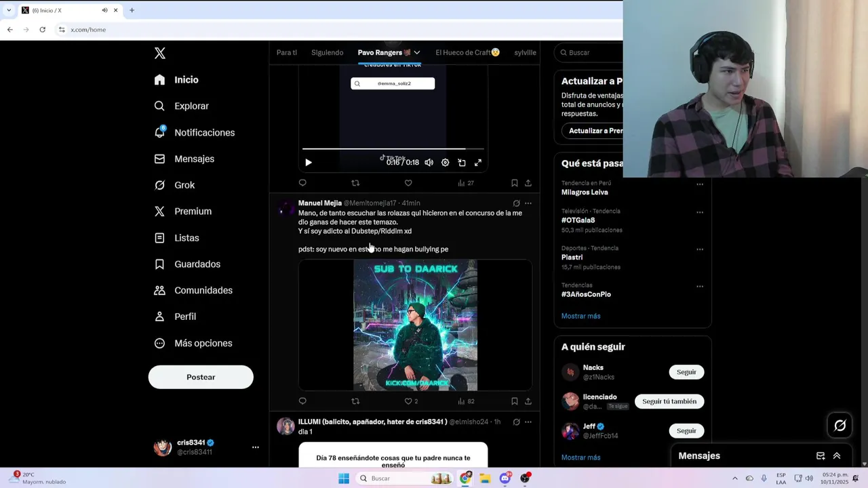Open account menu dots beside cris8341
Screen dimensions: 868x488
(x=256, y=447)
